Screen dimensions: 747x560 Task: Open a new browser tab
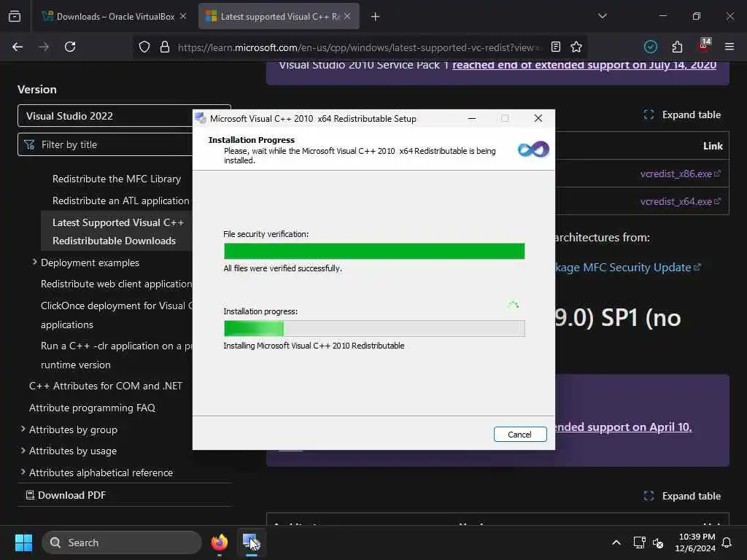(x=376, y=17)
